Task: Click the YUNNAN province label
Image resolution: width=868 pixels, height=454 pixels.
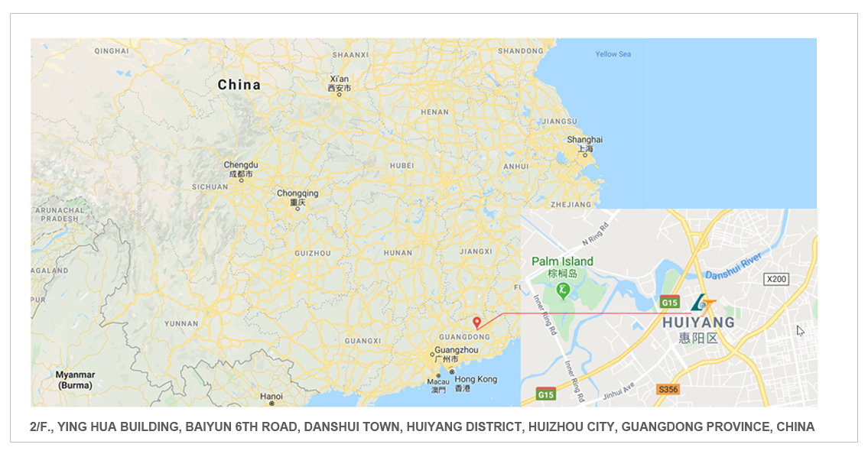Action: [181, 324]
